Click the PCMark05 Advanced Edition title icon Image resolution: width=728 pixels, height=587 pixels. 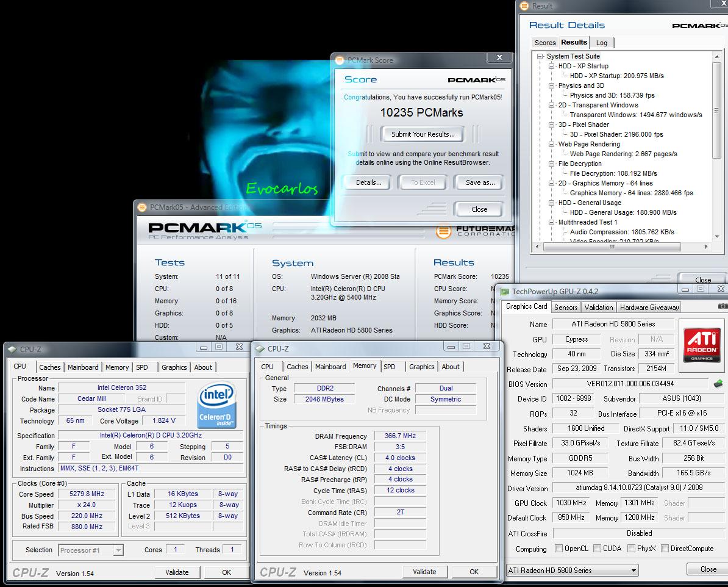[142, 207]
